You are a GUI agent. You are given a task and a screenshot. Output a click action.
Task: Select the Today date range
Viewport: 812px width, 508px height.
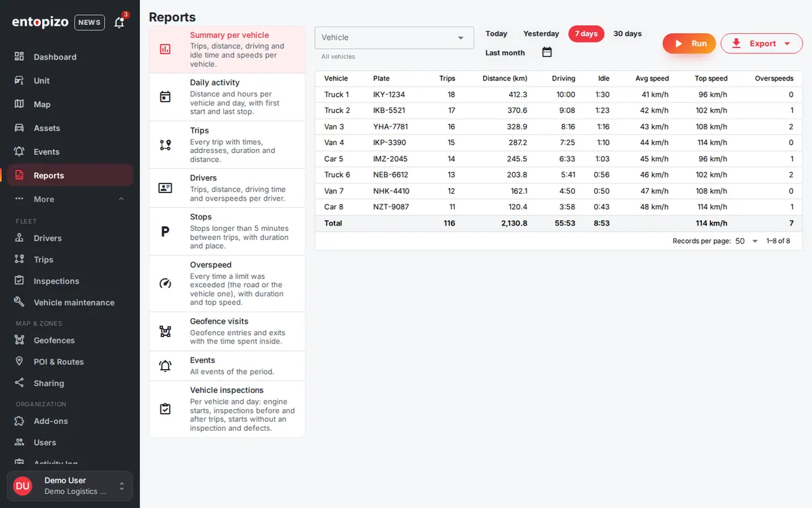(x=497, y=34)
